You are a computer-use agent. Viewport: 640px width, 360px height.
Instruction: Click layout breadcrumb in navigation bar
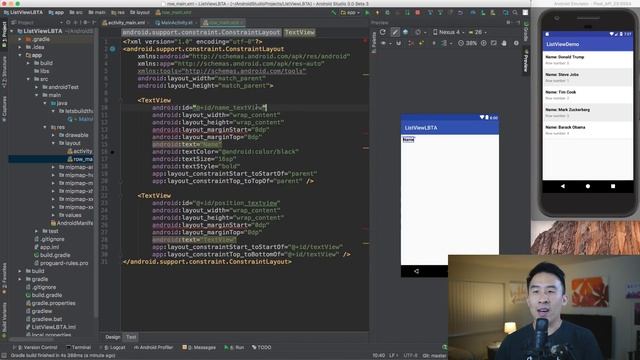tap(140, 13)
